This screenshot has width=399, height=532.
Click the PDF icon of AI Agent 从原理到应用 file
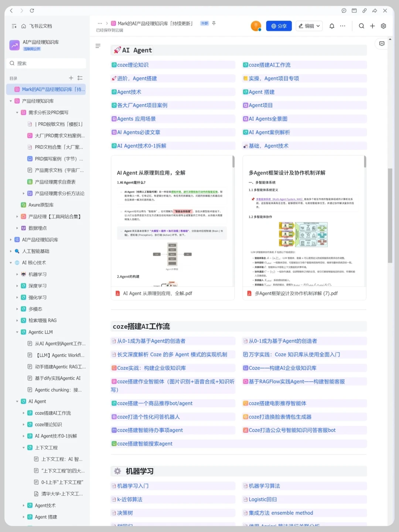[x=117, y=293]
